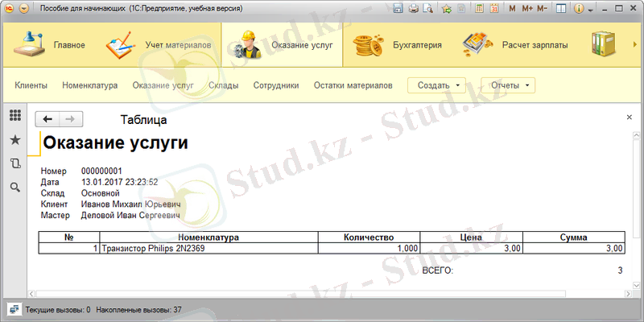Click the 1C application logo icon
644x322 pixels.
point(10,8)
